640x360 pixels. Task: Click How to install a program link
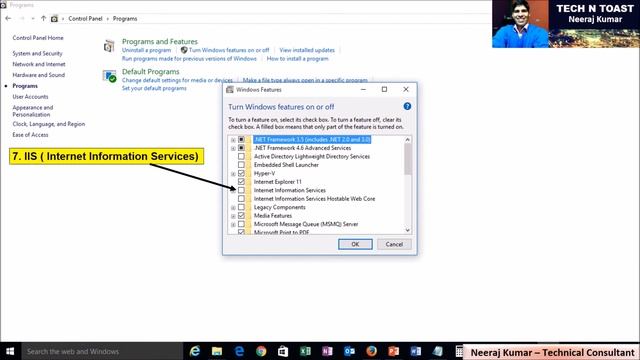coord(298,59)
